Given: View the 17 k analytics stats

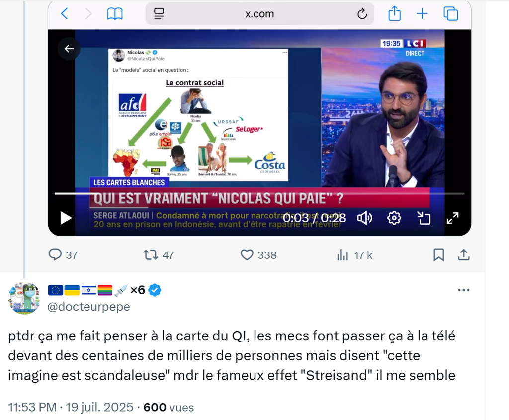Looking at the screenshot, I should [354, 255].
